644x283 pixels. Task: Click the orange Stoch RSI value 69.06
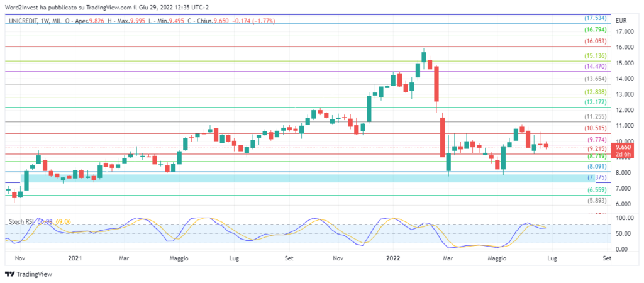pos(64,221)
